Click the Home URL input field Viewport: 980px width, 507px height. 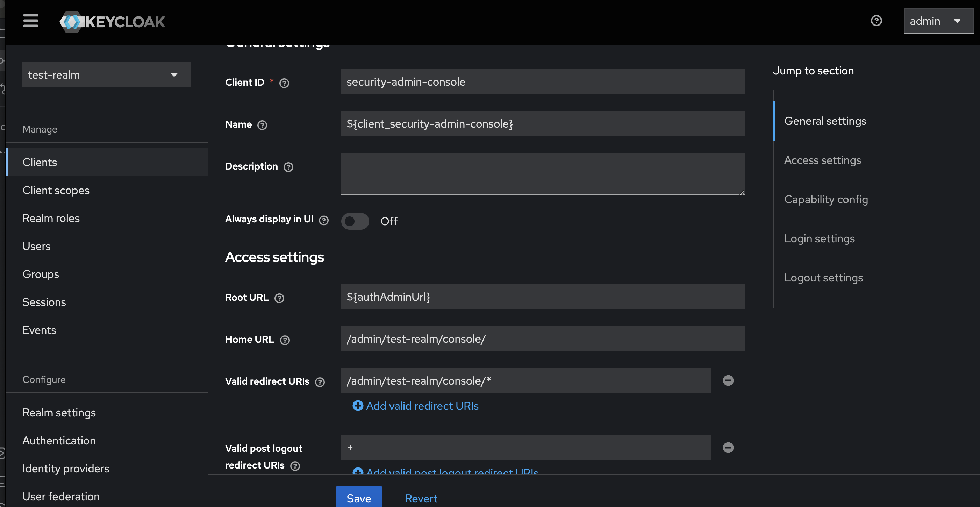pyautogui.click(x=542, y=339)
